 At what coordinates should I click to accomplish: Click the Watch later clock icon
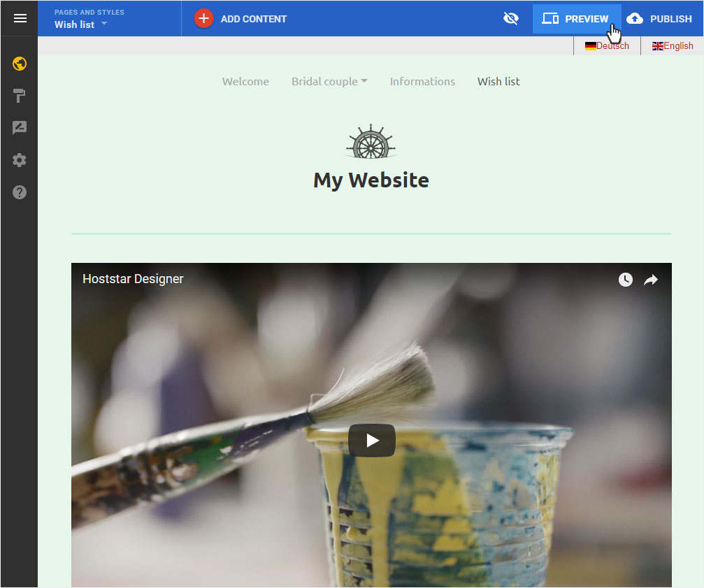coord(626,280)
